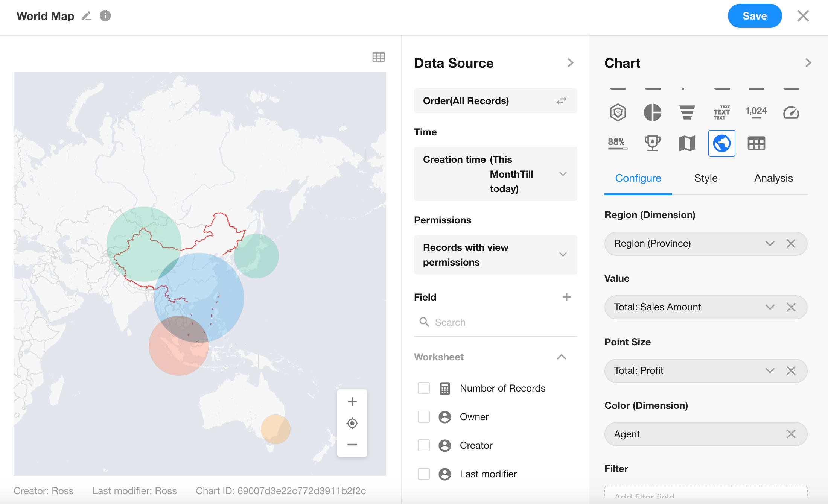Collapse the Worksheet fields section
Screen dimensions: 828x504
[561, 357]
